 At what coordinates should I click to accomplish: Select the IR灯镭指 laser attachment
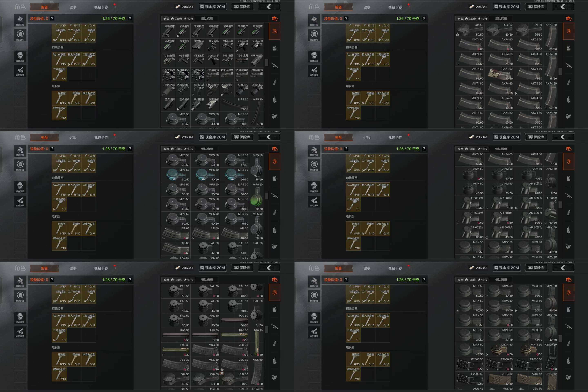click(198, 104)
